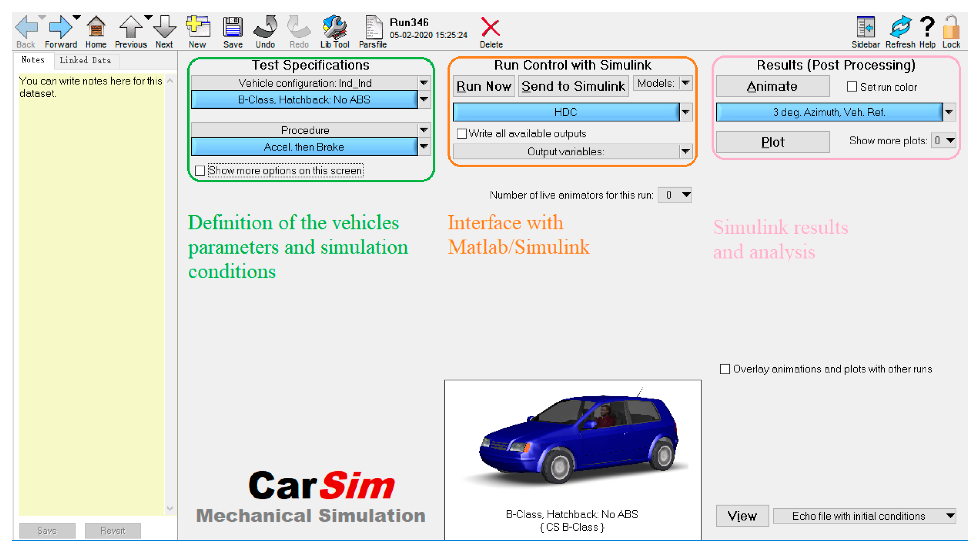Click the Animate button
980x554 pixels.
click(x=773, y=86)
